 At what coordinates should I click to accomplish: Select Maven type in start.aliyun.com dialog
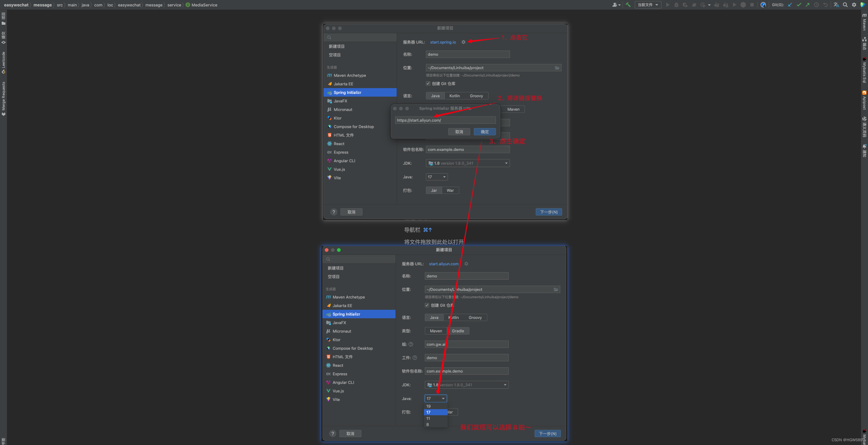pyautogui.click(x=436, y=331)
